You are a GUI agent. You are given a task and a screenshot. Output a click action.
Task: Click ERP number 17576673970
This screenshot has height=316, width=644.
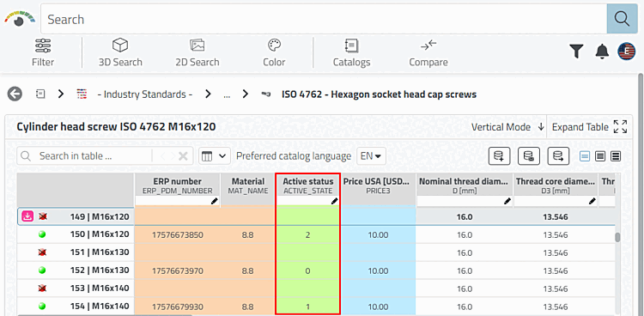click(178, 270)
